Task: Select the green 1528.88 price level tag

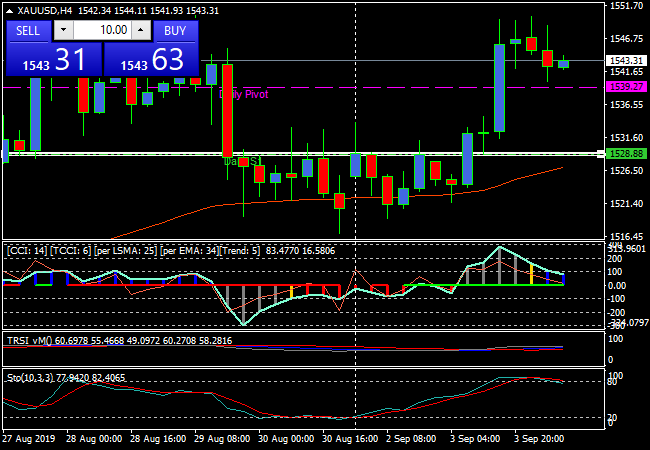Action: [625, 153]
